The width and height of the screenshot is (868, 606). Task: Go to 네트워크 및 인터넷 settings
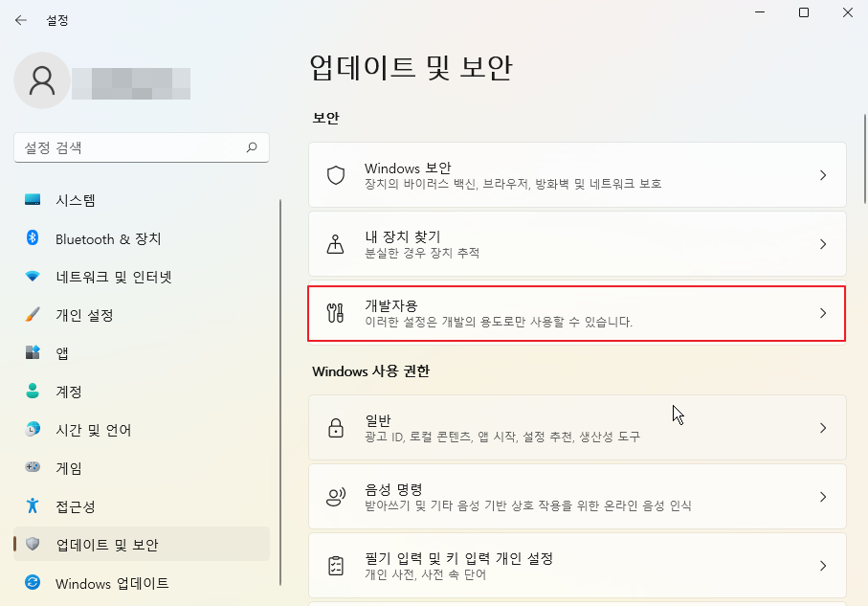point(142,276)
